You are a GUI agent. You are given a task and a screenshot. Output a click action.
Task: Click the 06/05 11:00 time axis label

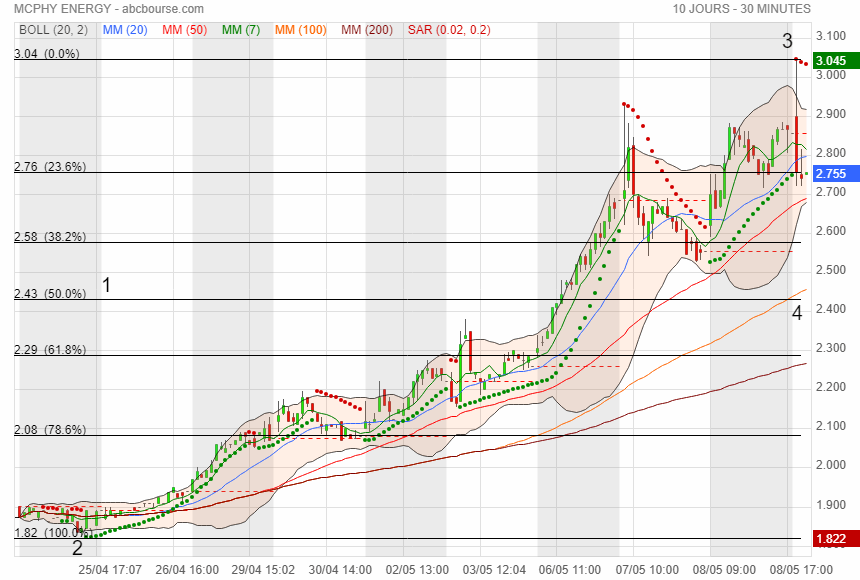pos(570,570)
